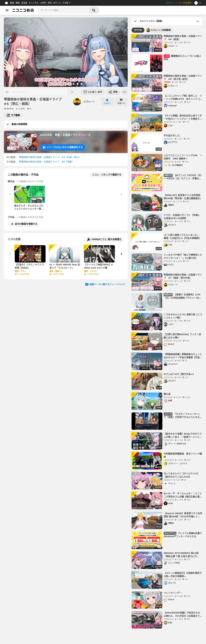Open 鏡の涙 recommended video
The height and width of the screenshot is (644, 206).
(147, 401)
